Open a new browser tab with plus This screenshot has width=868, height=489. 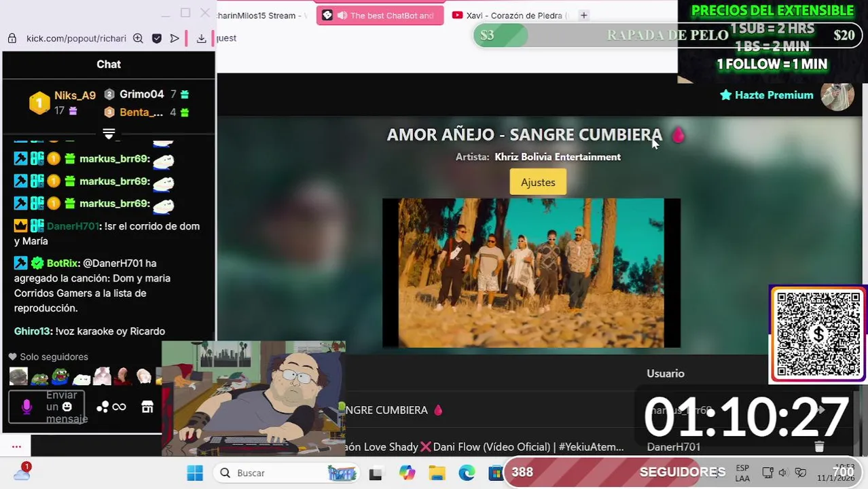583,16
